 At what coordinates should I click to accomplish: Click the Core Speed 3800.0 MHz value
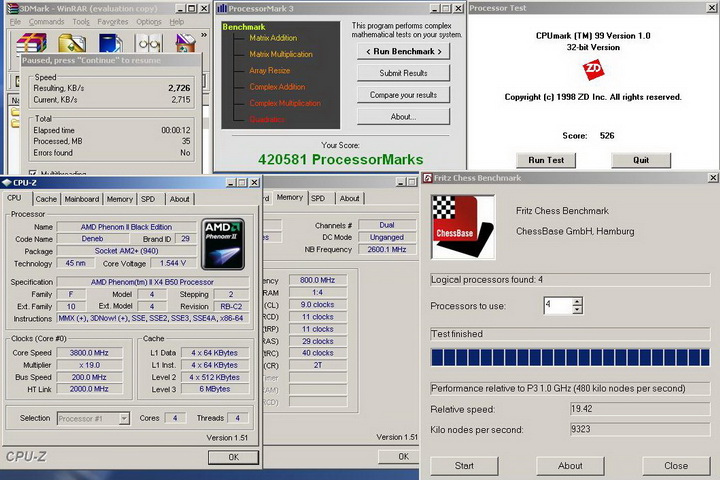pyautogui.click(x=89, y=353)
